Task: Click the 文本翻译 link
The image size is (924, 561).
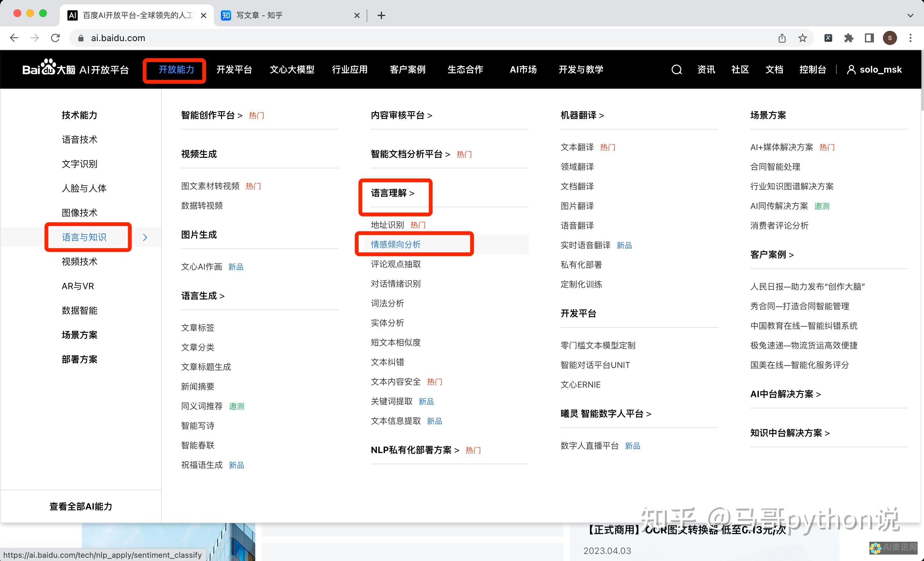Action: (x=577, y=147)
